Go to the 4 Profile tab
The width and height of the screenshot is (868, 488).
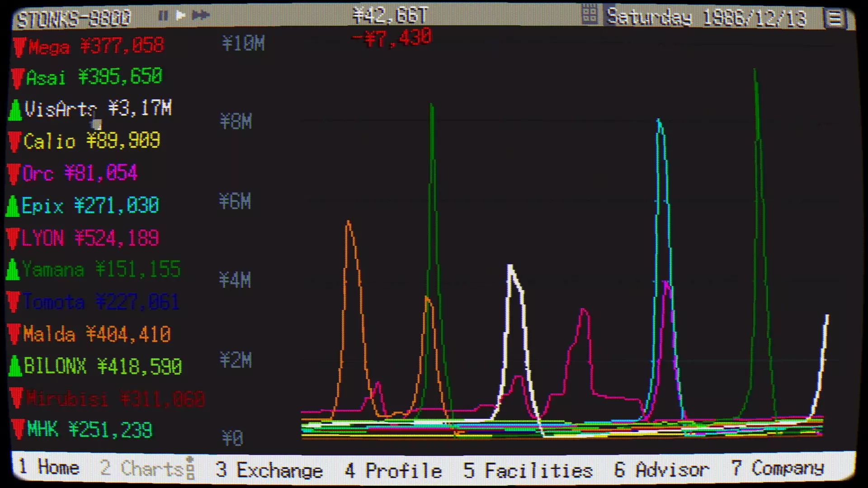click(x=393, y=470)
